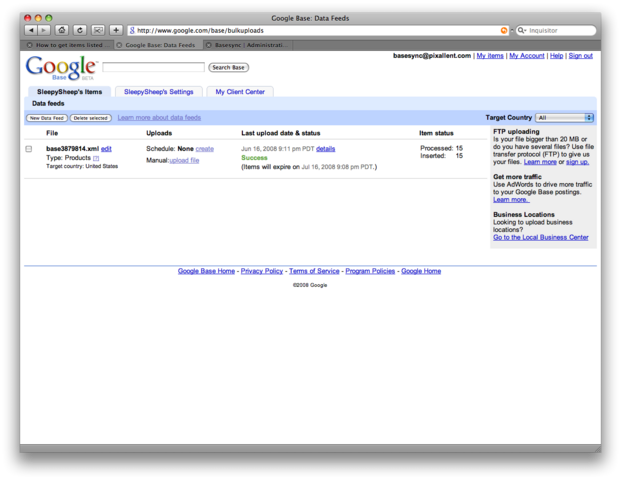Open Privacy Policy footer link

pyautogui.click(x=262, y=271)
